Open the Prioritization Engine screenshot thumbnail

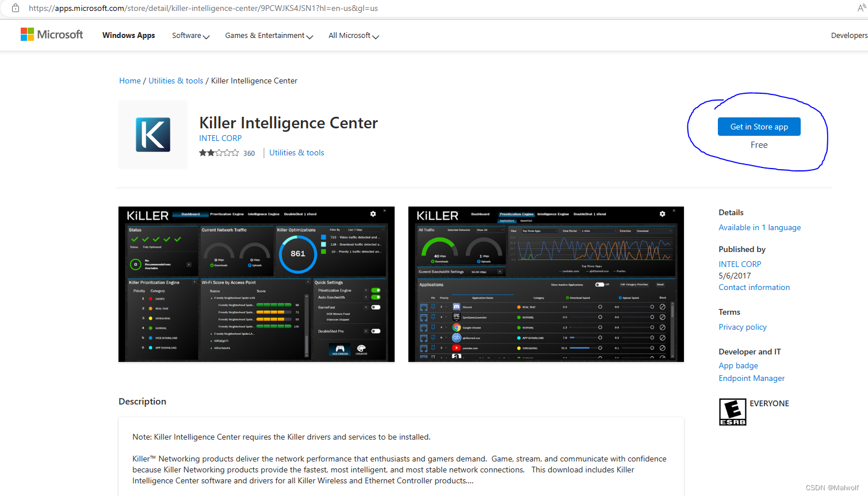546,284
